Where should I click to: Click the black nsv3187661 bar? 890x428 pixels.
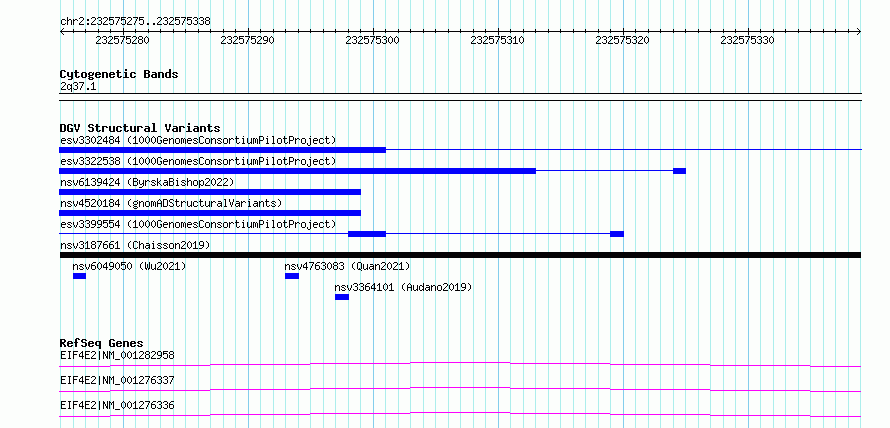pos(460,255)
